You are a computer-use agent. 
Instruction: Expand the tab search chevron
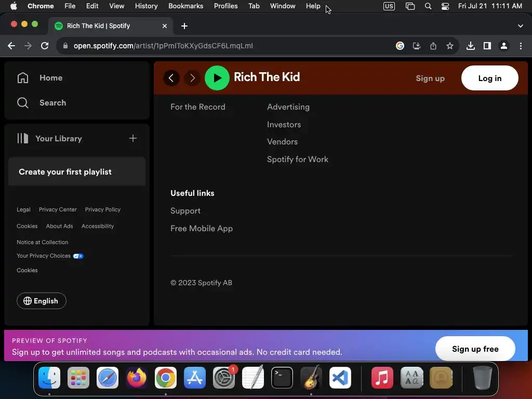521,26
